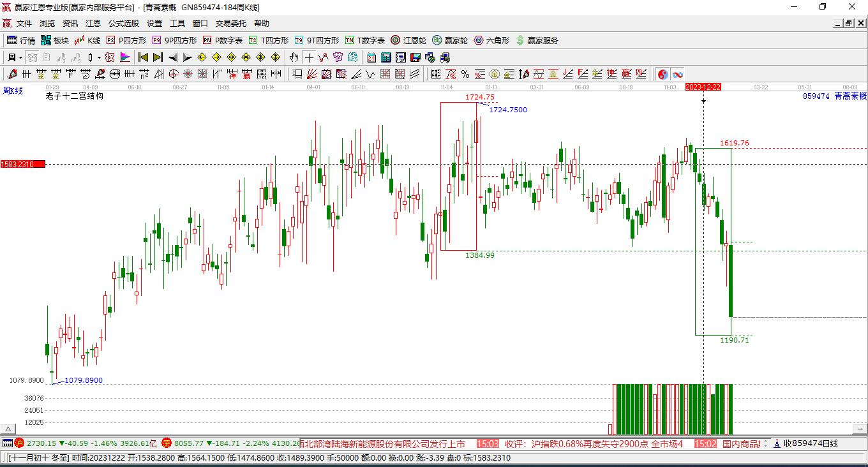Image resolution: width=868 pixels, height=467 pixels.
Task: Click the calendar icon showing 21
Action: [371, 57]
